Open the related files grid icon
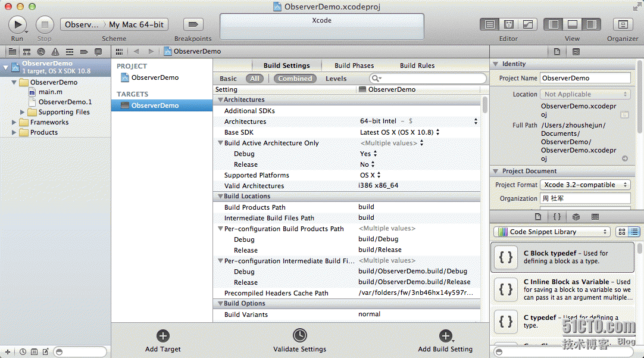 pyautogui.click(x=120, y=51)
